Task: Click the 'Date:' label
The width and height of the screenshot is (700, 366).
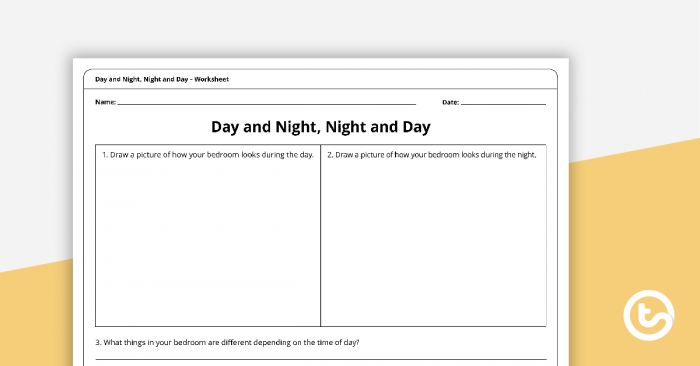Action: (450, 102)
